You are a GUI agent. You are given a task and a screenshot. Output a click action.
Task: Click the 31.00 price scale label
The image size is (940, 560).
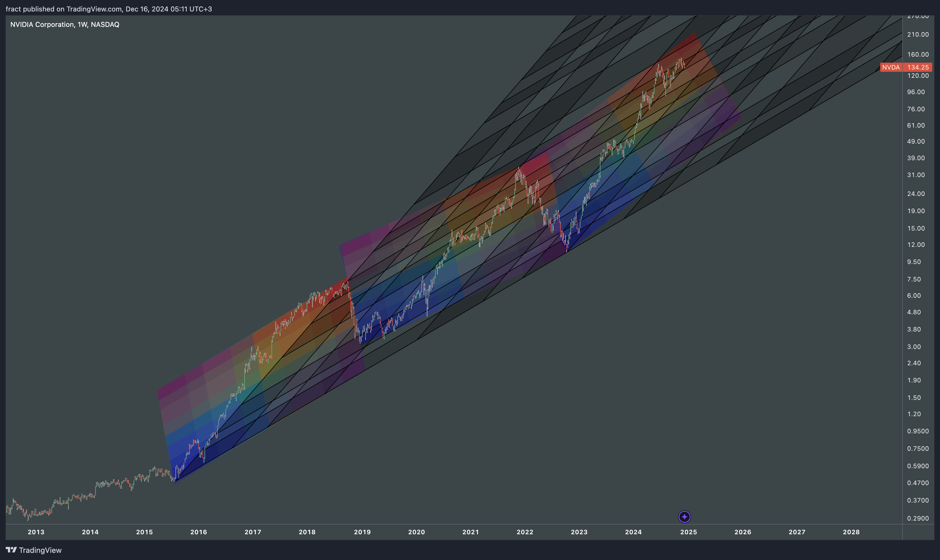[916, 175]
